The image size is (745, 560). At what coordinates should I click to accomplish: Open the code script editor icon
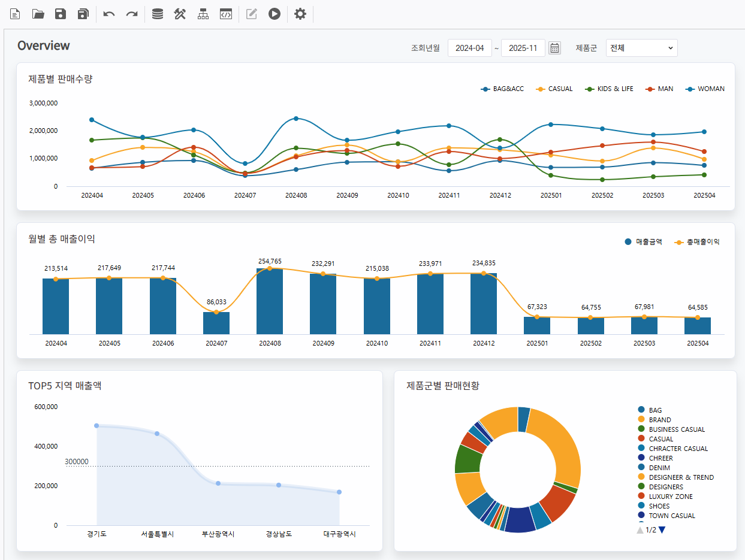(x=226, y=14)
